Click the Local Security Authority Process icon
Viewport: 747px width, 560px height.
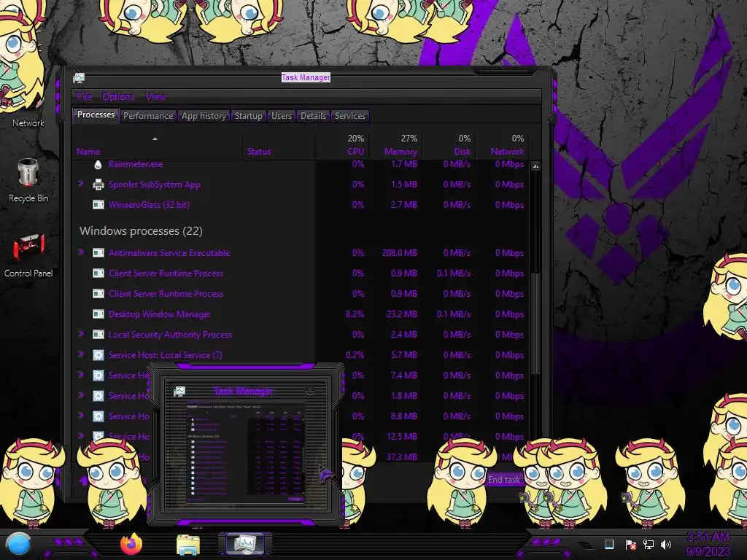pos(98,335)
